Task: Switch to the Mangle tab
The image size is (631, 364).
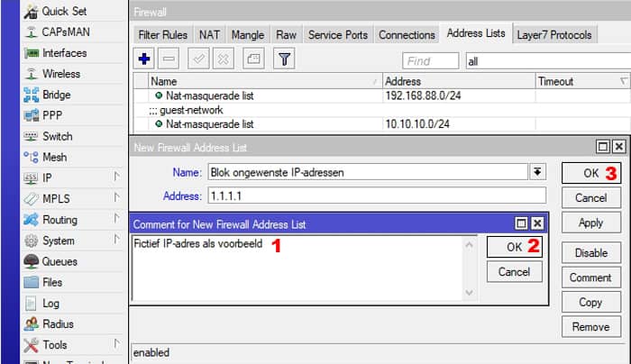Action: click(248, 35)
